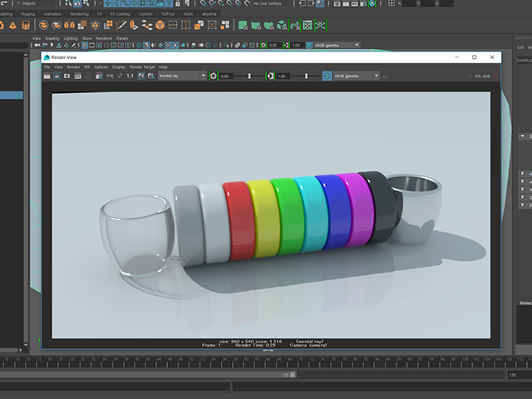Screen dimensions: 532x399
Task: Reset gamma icon in Render View toolbar
Action: (270, 76)
